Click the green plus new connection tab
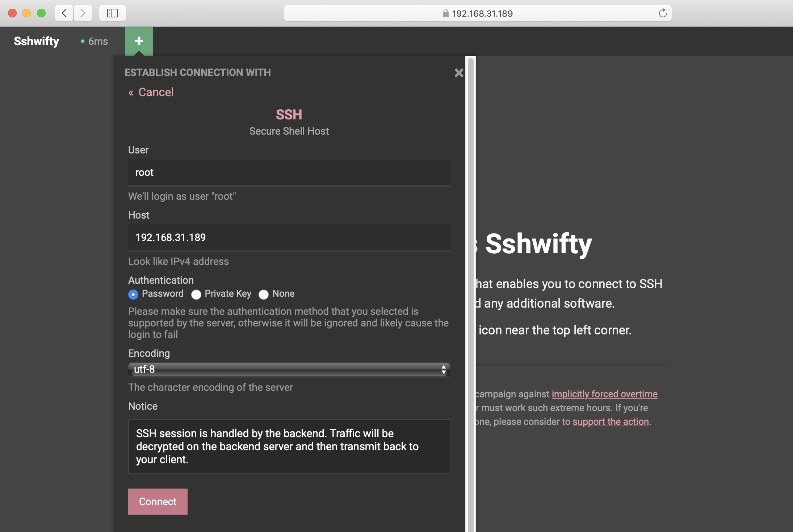 coord(139,41)
